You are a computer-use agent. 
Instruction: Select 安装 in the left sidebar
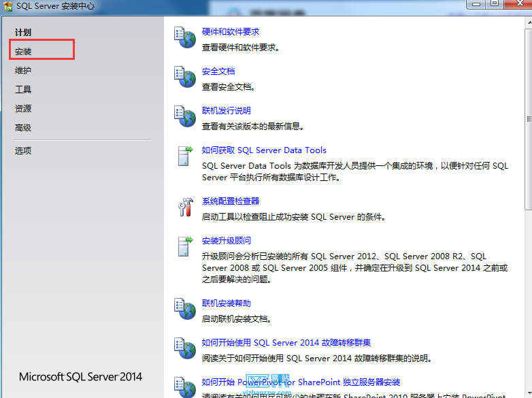tap(23, 52)
